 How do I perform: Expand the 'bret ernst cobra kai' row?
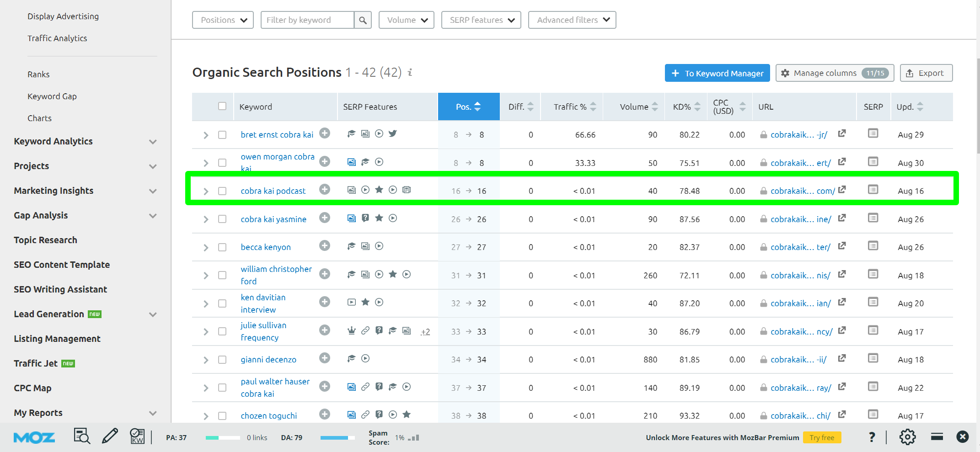click(x=206, y=135)
